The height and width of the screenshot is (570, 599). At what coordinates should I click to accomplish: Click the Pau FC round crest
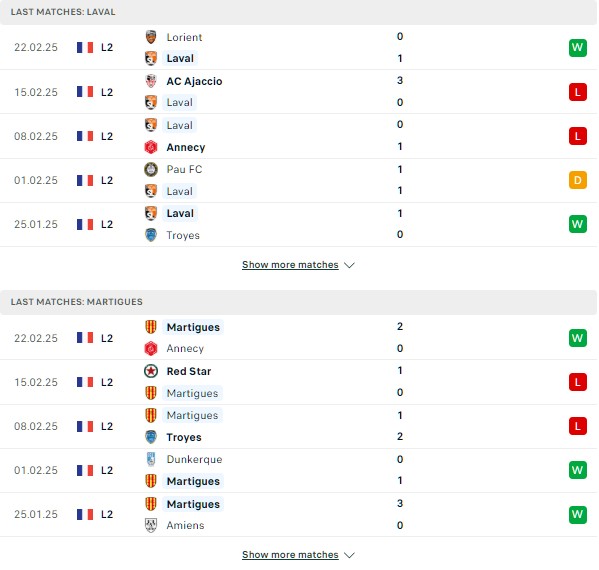point(151,169)
